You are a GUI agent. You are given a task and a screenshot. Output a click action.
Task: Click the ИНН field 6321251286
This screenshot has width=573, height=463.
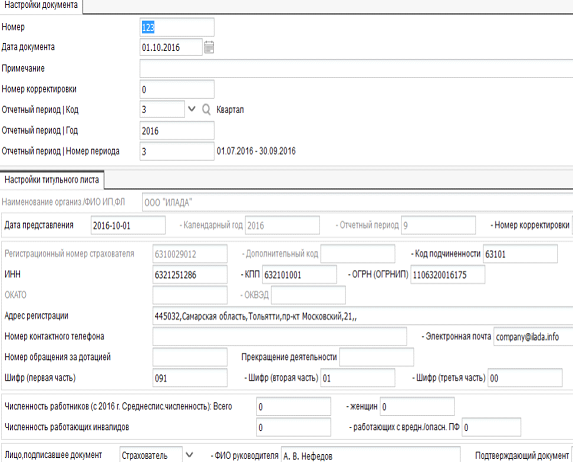(190, 275)
